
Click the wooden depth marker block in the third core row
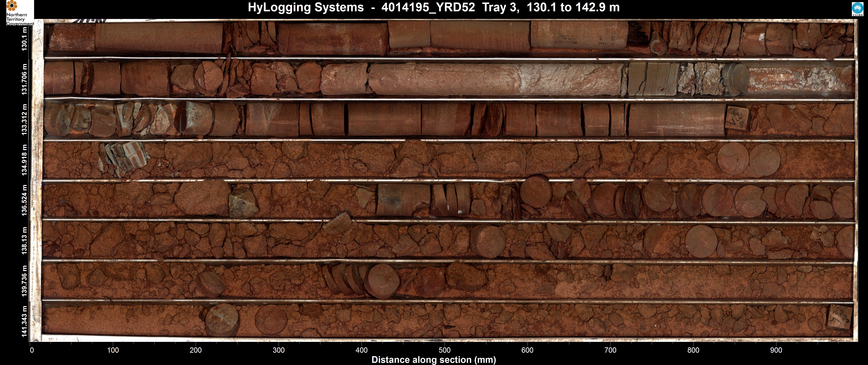[738, 118]
